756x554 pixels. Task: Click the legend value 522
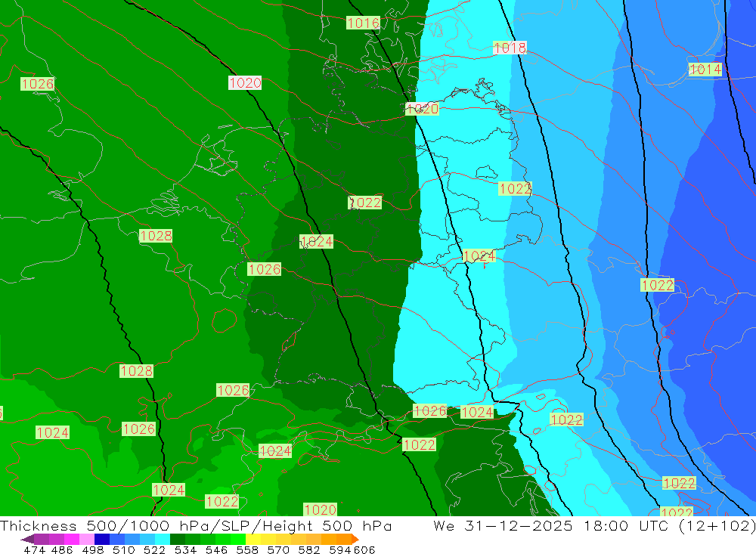tap(155, 549)
